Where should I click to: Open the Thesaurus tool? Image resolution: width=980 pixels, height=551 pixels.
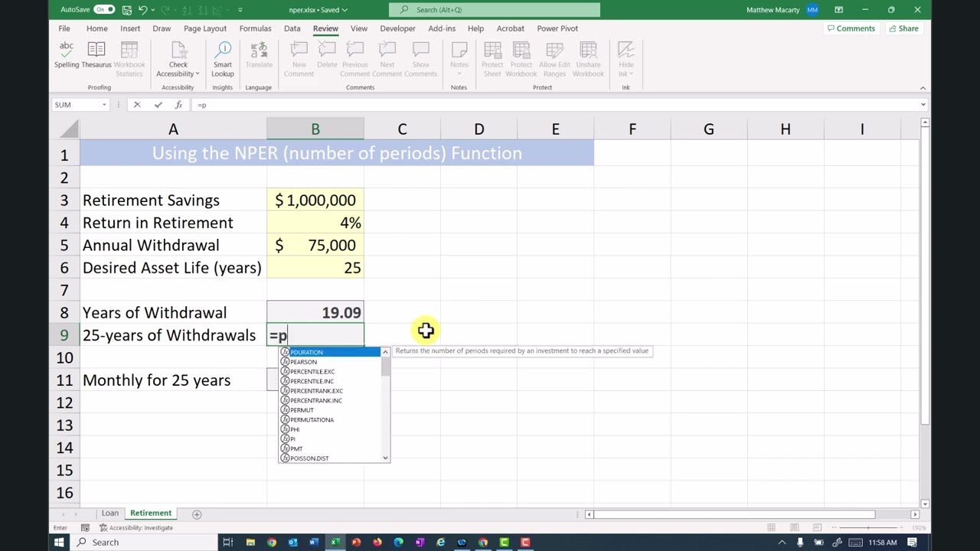click(x=96, y=55)
